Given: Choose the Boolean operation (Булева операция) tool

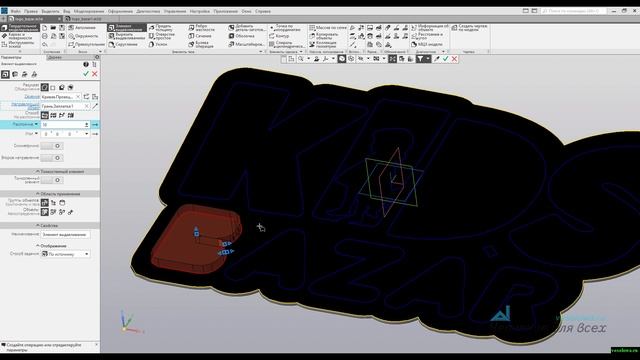Looking at the screenshot, I should [201, 44].
